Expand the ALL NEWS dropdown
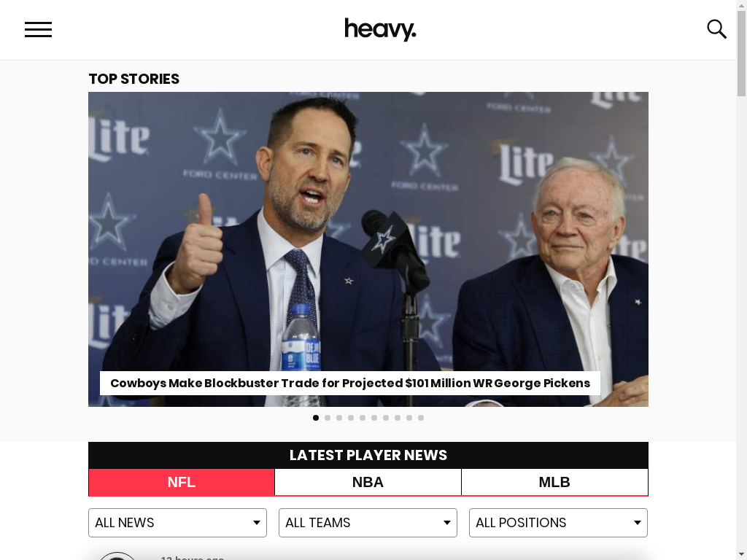The image size is (747, 560). [x=178, y=523]
